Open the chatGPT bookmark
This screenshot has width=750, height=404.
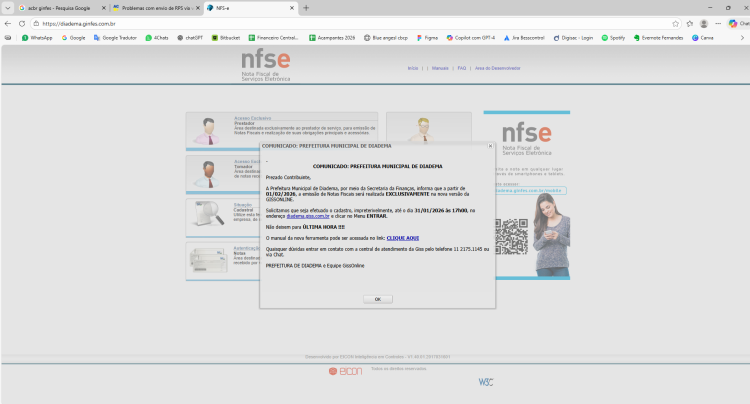tap(190, 38)
